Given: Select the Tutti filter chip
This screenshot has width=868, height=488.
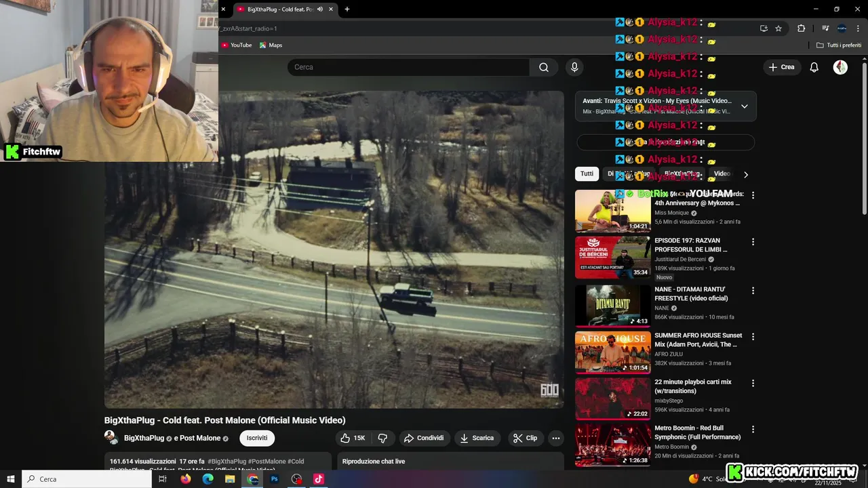Looking at the screenshot, I should 587,174.
